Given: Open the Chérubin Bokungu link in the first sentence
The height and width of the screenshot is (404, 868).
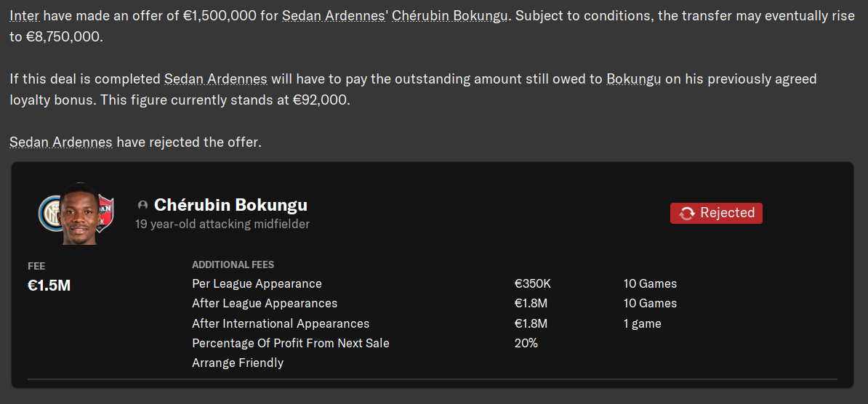Looking at the screenshot, I should coord(449,16).
